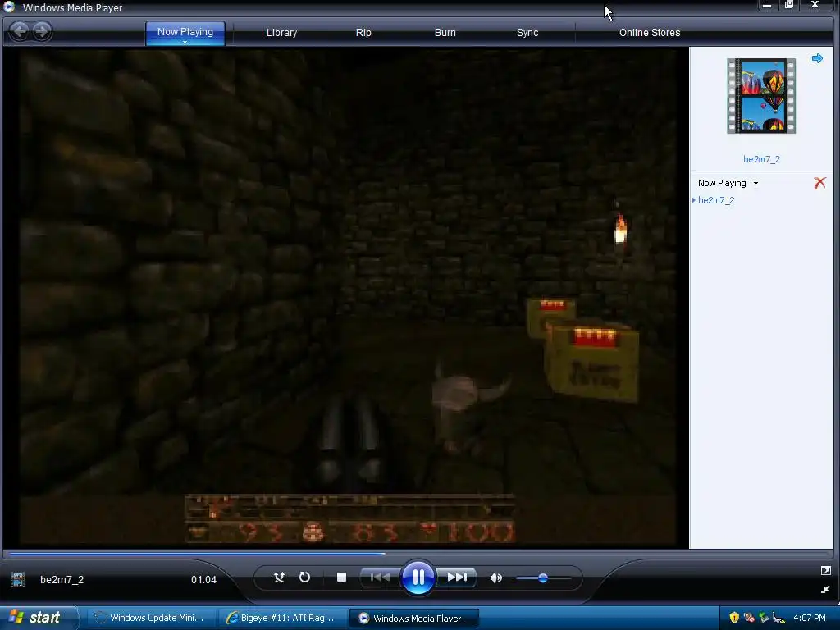Image resolution: width=840 pixels, height=630 pixels.
Task: Mute the player volume
Action: coord(496,577)
